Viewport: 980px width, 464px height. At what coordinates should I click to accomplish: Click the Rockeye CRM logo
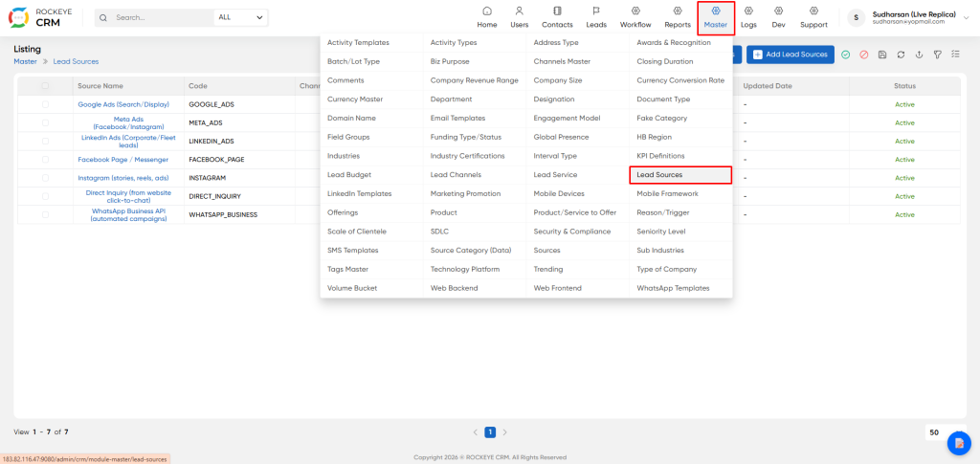40,18
